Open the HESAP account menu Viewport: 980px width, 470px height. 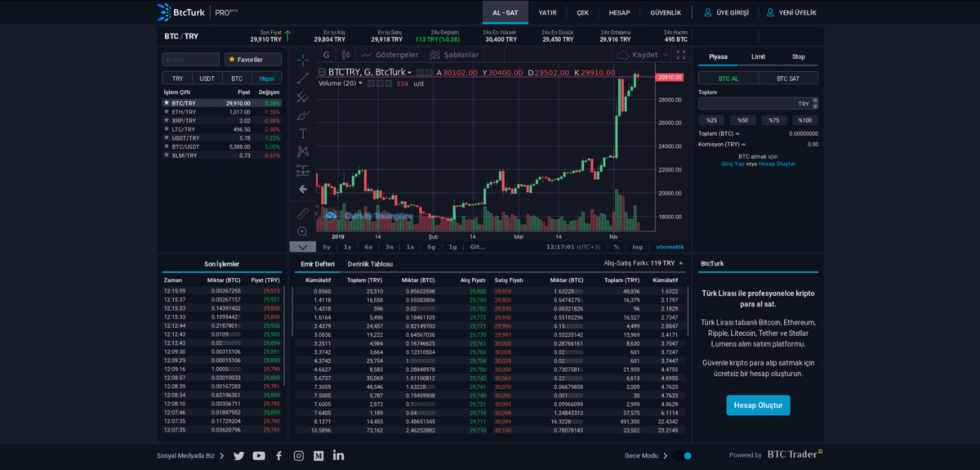pos(619,12)
